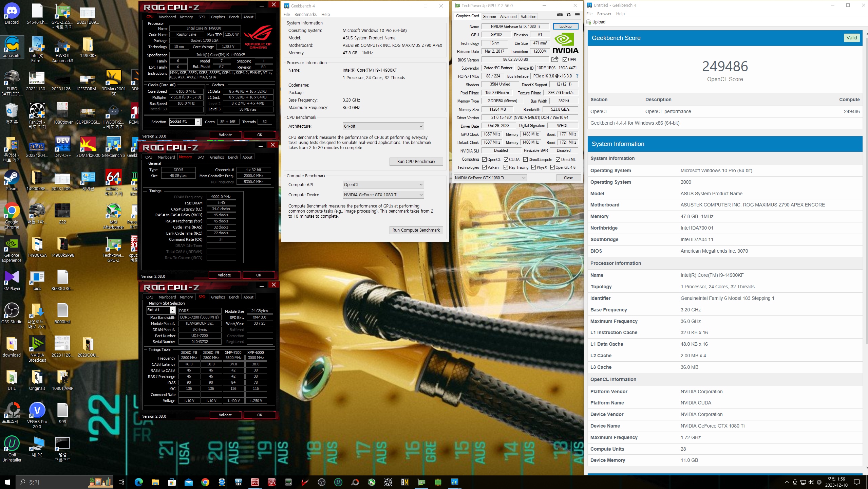Open PUBG BATTLEGROUNDS desktop icon
Viewport: 868px width, 489px height.
click(12, 83)
